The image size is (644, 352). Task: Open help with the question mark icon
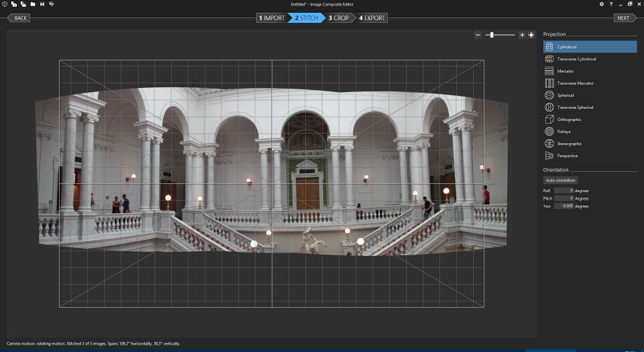coord(610,4)
